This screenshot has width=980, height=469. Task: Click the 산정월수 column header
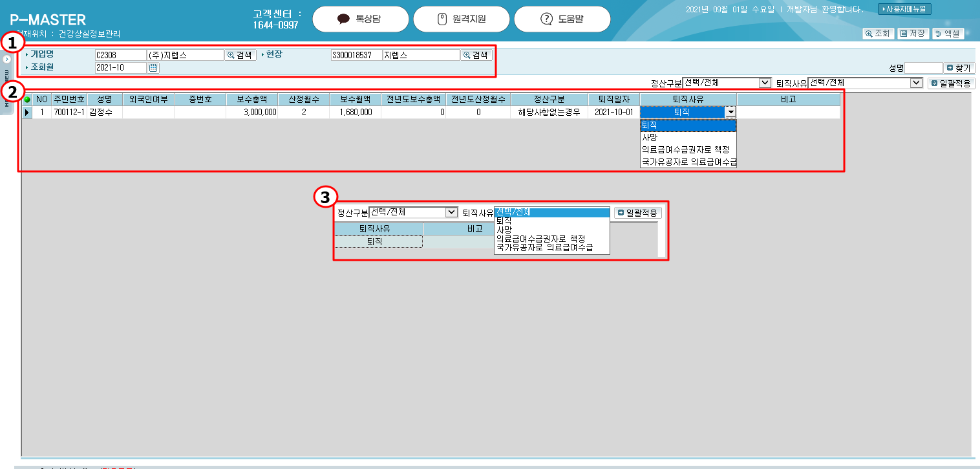304,100
